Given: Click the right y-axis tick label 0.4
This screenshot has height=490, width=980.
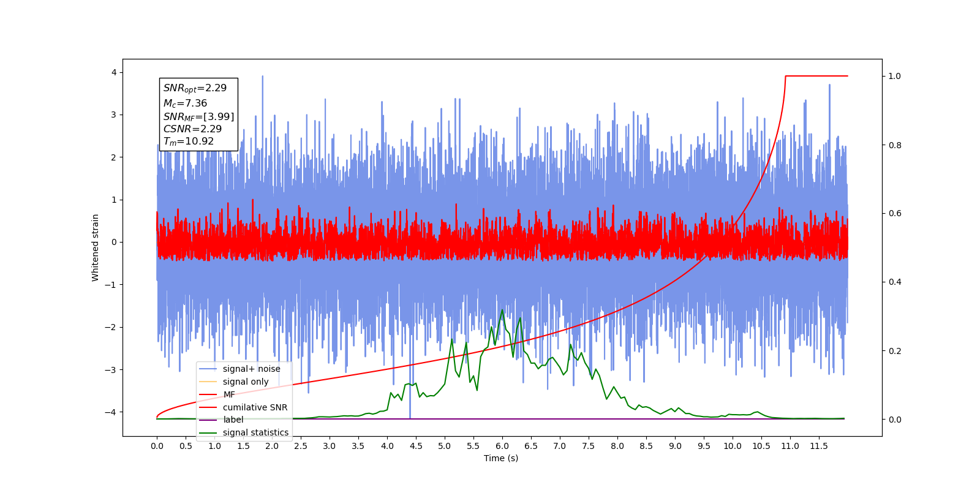Looking at the screenshot, I should 895,282.
